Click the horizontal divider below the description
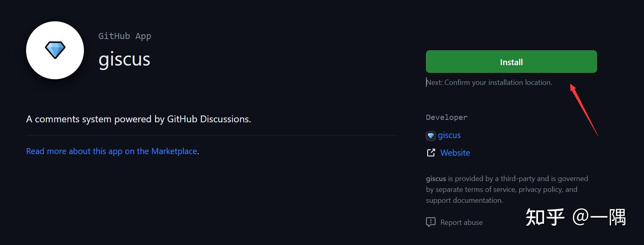This screenshot has height=245, width=644. click(x=212, y=136)
